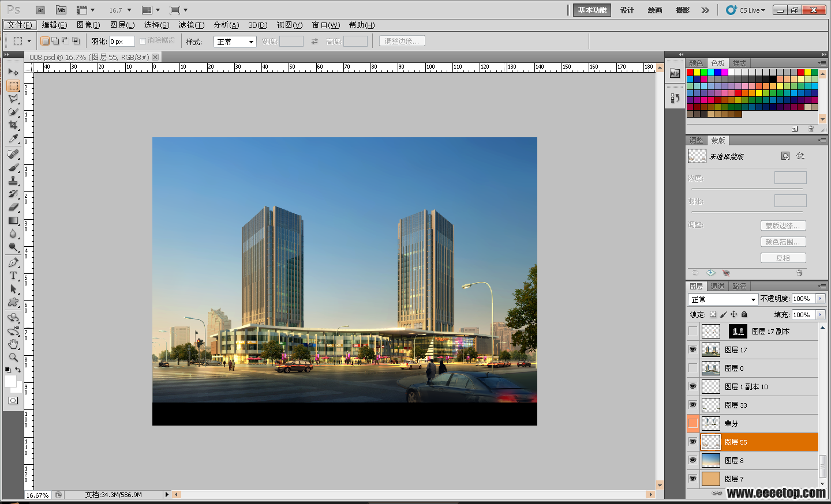Image resolution: width=831 pixels, height=504 pixels.
Task: Select the History Brush tool
Action: tap(13, 194)
